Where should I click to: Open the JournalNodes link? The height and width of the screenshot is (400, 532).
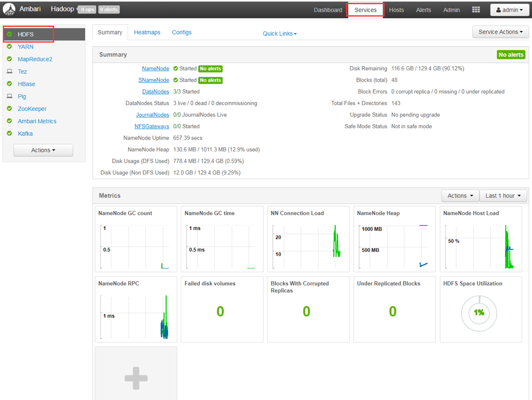coord(153,115)
